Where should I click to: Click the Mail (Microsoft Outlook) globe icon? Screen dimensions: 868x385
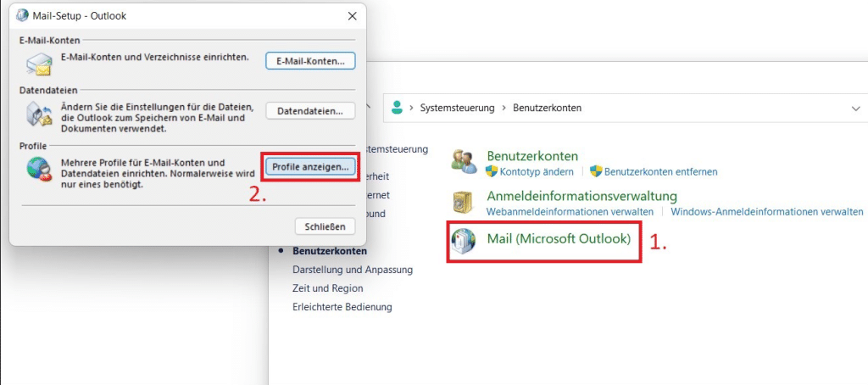coord(465,241)
